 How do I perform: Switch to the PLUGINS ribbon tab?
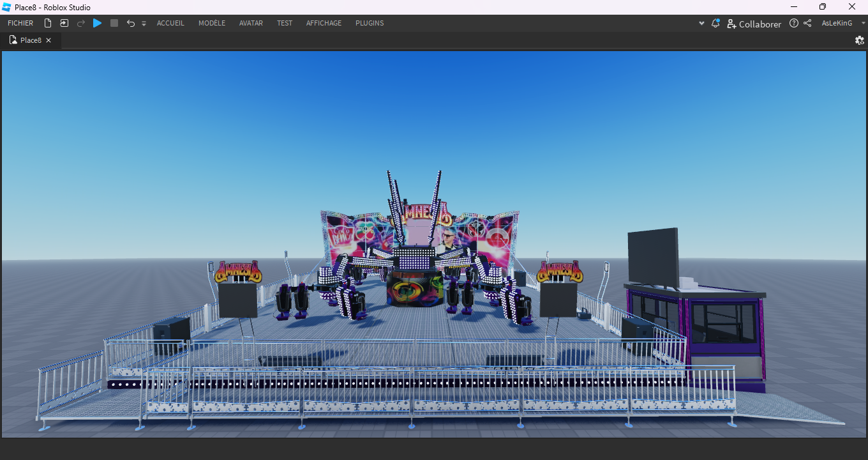[x=370, y=23]
